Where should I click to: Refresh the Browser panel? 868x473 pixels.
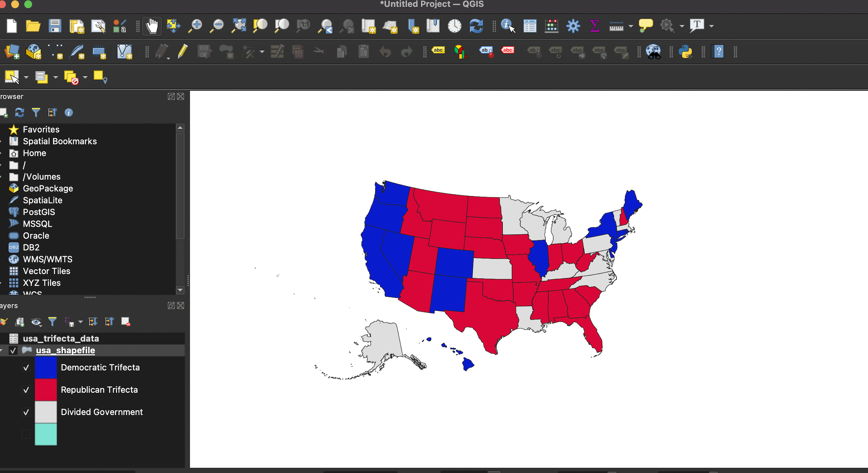pos(19,112)
